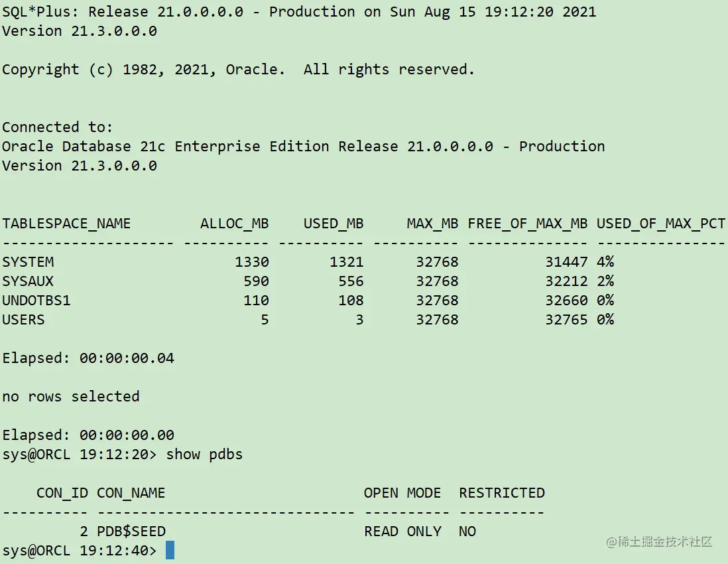
Task: Click the PDB$SEED container name
Action: (x=131, y=531)
